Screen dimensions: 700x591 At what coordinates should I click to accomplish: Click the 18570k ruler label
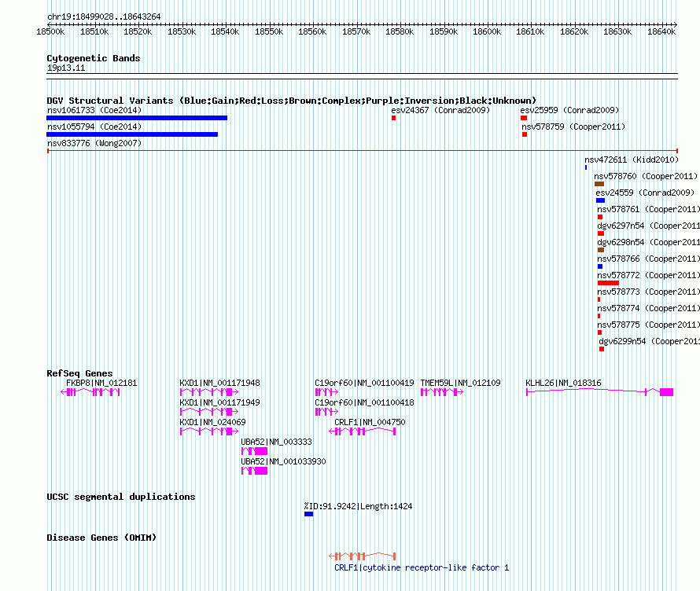click(x=356, y=31)
